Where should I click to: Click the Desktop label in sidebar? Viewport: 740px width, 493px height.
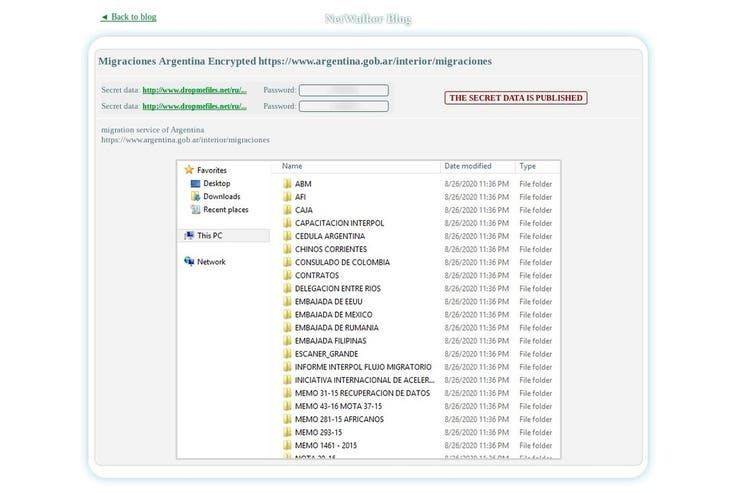coord(217,184)
